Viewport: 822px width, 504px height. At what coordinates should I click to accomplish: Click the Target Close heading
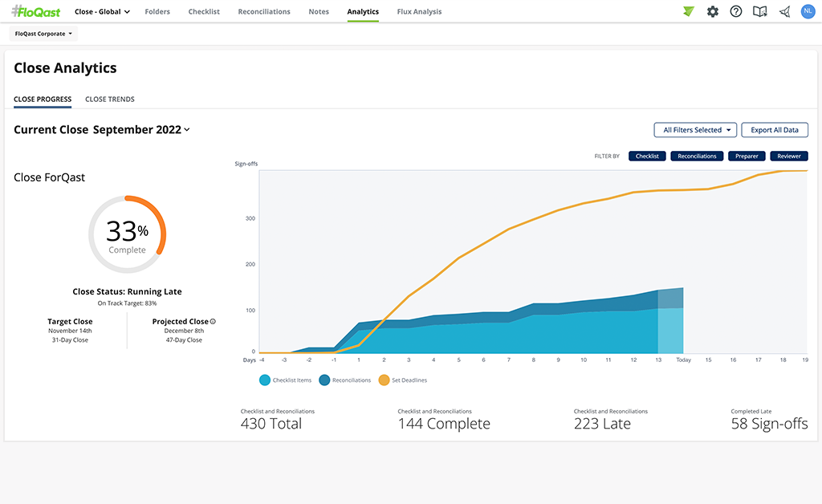coord(70,322)
